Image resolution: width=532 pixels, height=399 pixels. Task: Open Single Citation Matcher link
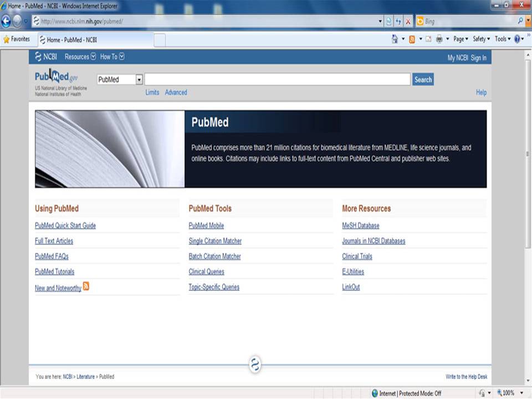point(215,241)
